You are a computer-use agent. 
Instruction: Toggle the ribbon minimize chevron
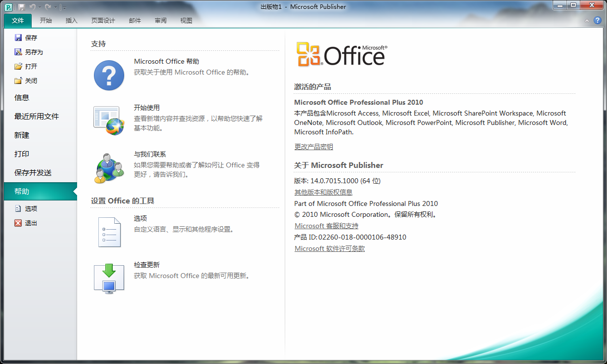coord(586,21)
